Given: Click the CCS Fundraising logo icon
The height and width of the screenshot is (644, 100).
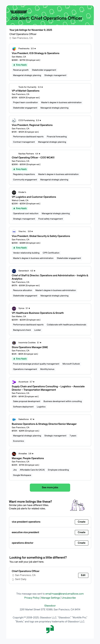Looking at the screenshot, I should click(14, 120).
